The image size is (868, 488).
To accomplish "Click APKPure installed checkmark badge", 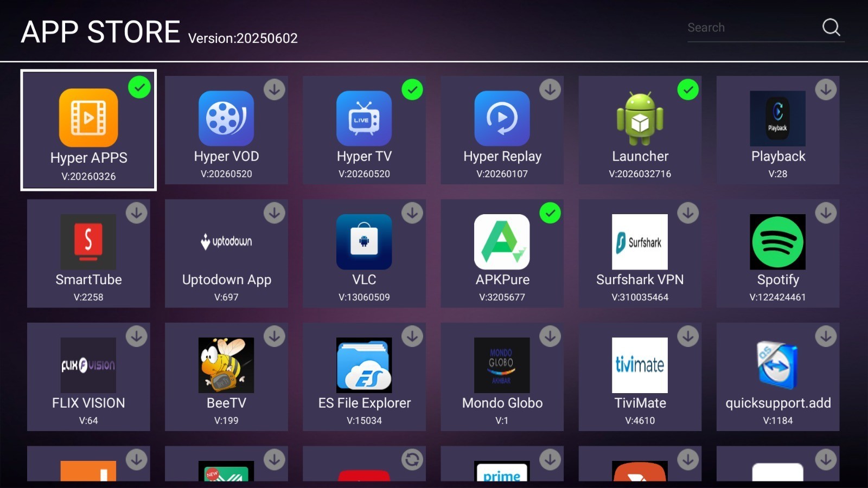I will click(550, 213).
